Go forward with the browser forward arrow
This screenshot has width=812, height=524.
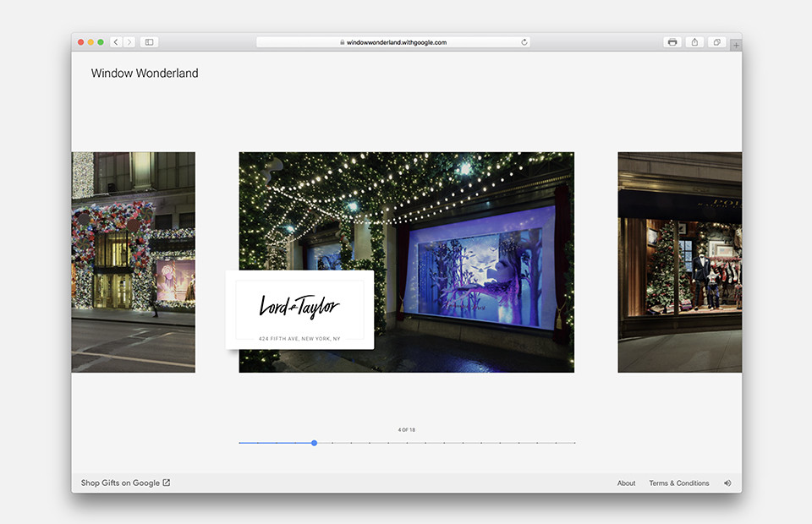[129, 42]
